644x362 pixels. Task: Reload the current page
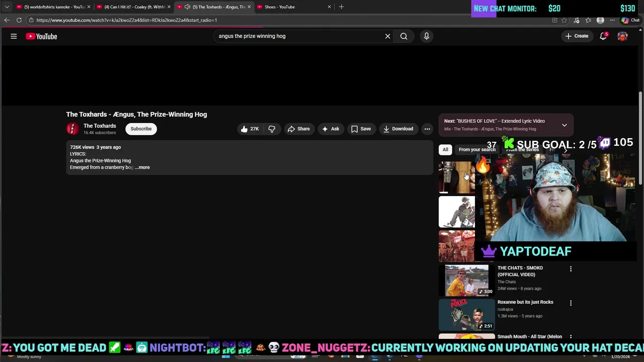pos(19,20)
